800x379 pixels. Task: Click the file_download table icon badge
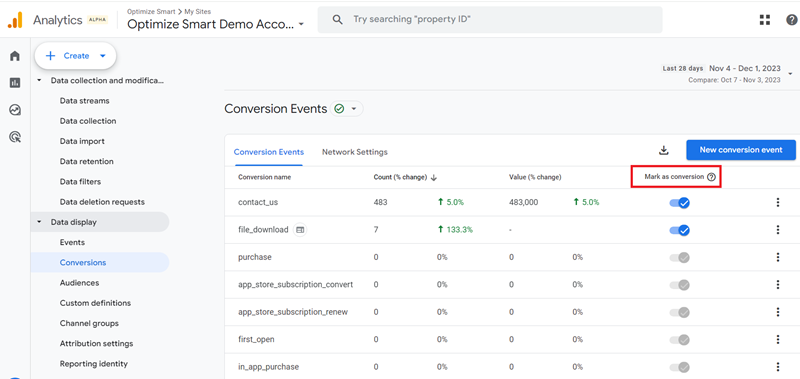(300, 230)
